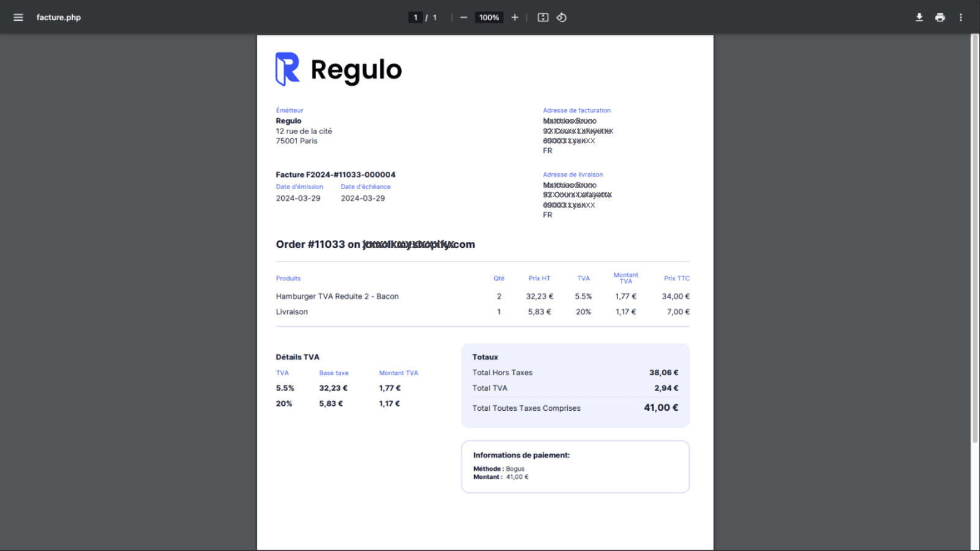Click the current page number field
The width and height of the screenshot is (980, 551).
tap(416, 17)
